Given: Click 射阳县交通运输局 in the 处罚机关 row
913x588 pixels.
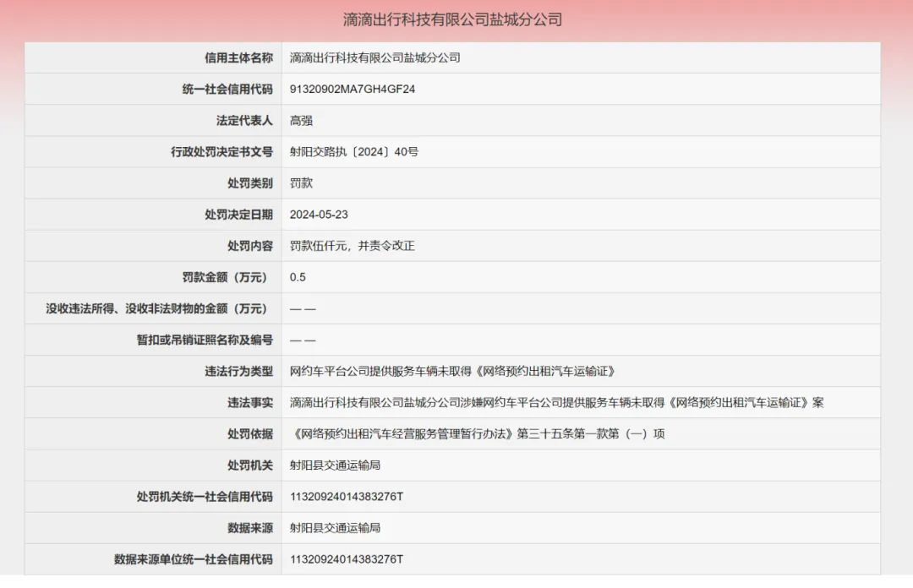Looking at the screenshot, I should (x=336, y=465).
